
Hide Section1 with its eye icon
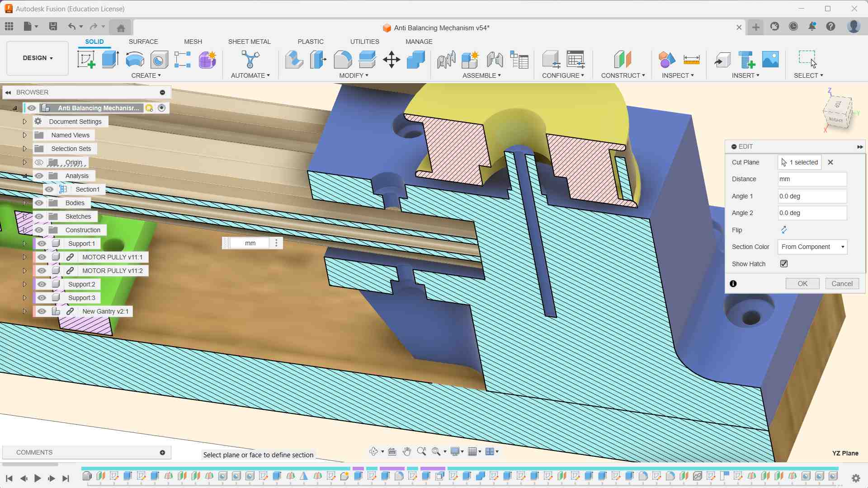[x=49, y=189]
